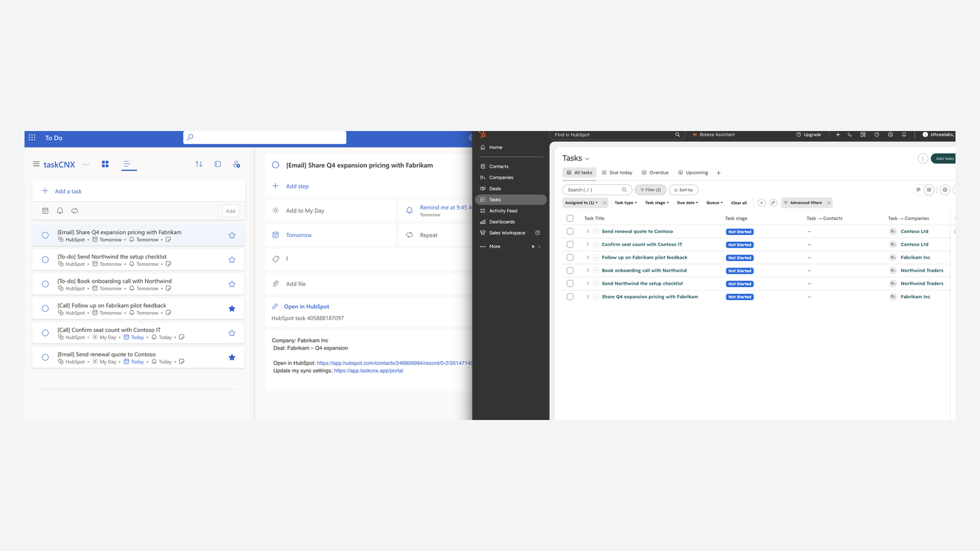Open taskCNX list options ellipsis
980x551 pixels.
click(86, 164)
